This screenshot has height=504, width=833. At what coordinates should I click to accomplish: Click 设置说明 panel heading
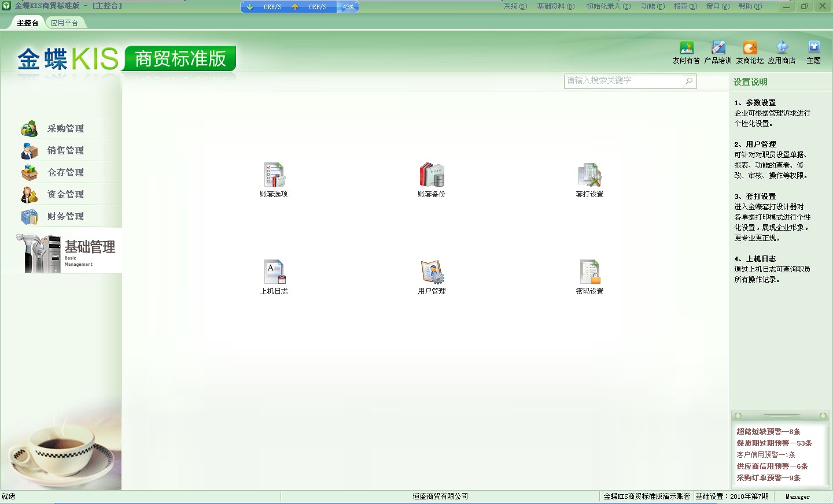750,82
